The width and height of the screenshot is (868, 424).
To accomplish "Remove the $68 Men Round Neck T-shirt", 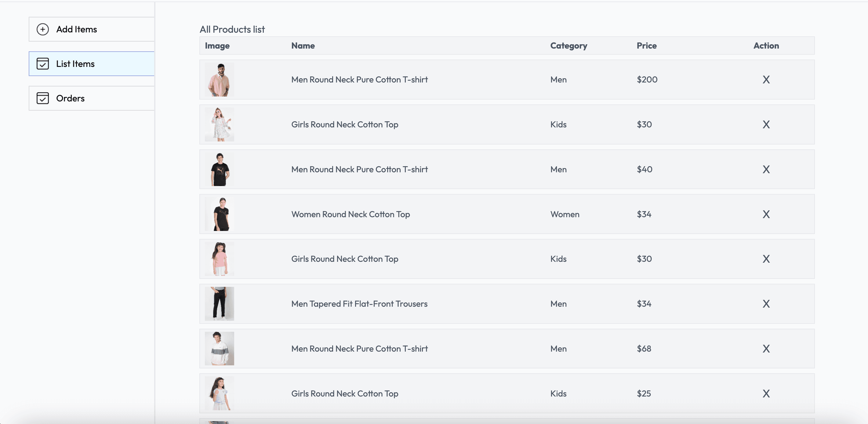I will [x=766, y=349].
